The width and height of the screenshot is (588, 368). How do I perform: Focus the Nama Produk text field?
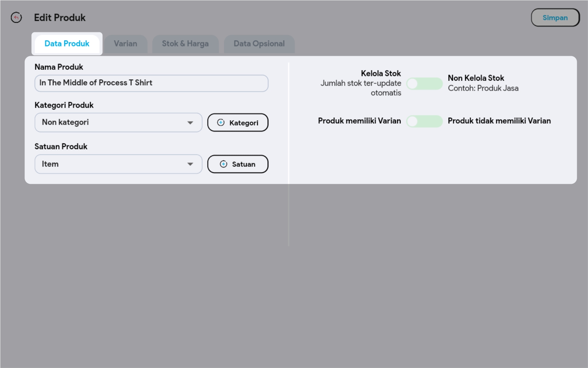(x=151, y=83)
